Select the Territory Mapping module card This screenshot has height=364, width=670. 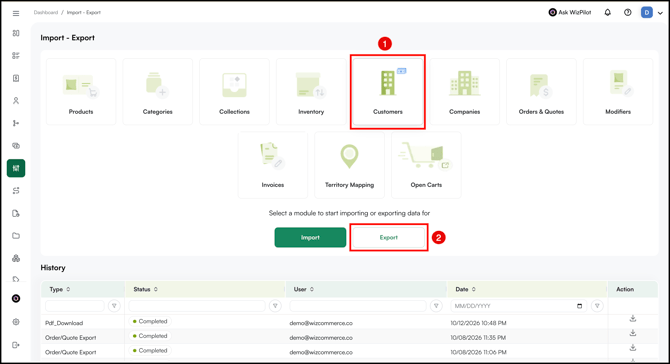[x=350, y=165]
